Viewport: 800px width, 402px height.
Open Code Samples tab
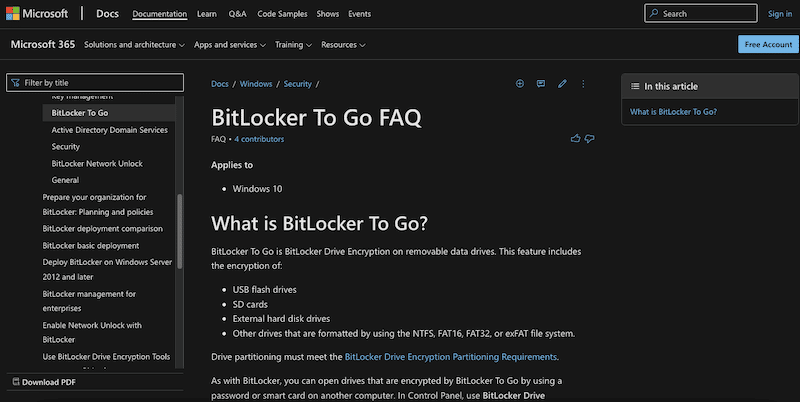point(282,14)
